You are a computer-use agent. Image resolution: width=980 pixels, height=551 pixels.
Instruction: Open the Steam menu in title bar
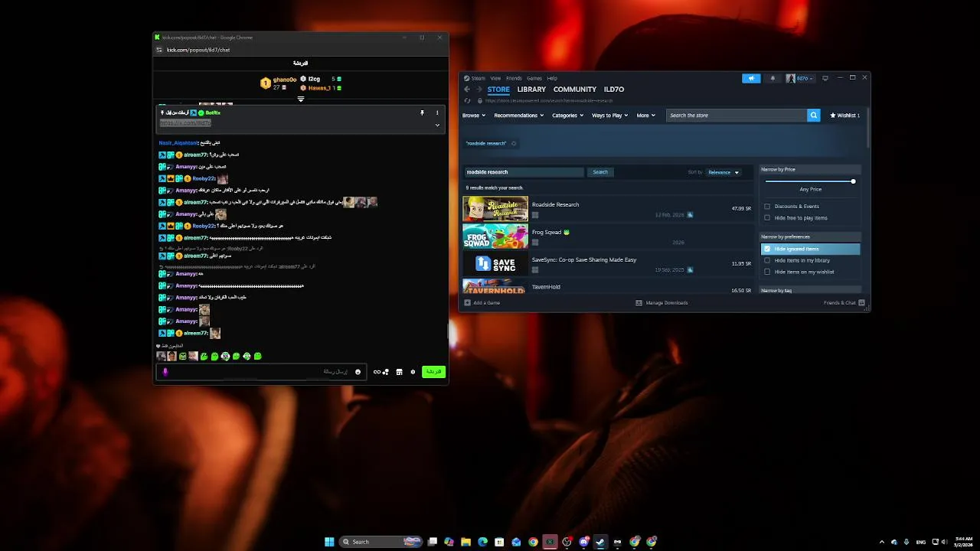[x=479, y=78]
